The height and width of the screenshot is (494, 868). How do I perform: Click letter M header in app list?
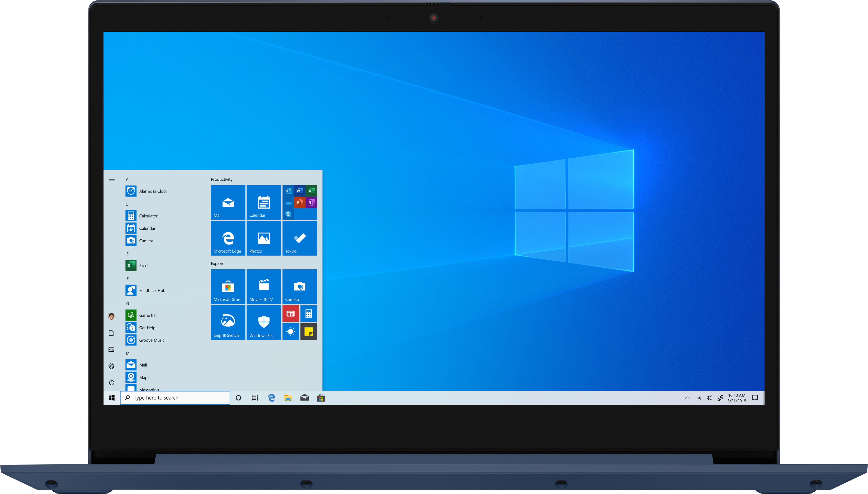[x=128, y=353]
